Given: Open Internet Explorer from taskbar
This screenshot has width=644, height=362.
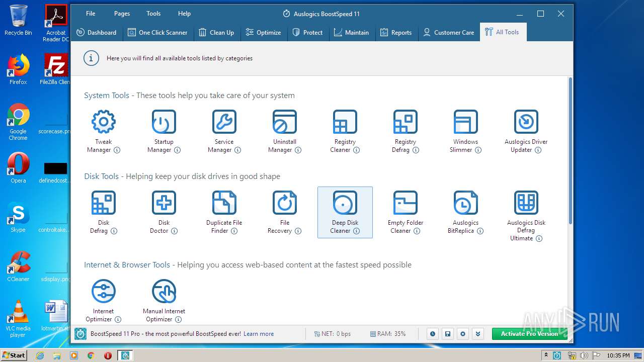Looking at the screenshot, I should (40, 355).
